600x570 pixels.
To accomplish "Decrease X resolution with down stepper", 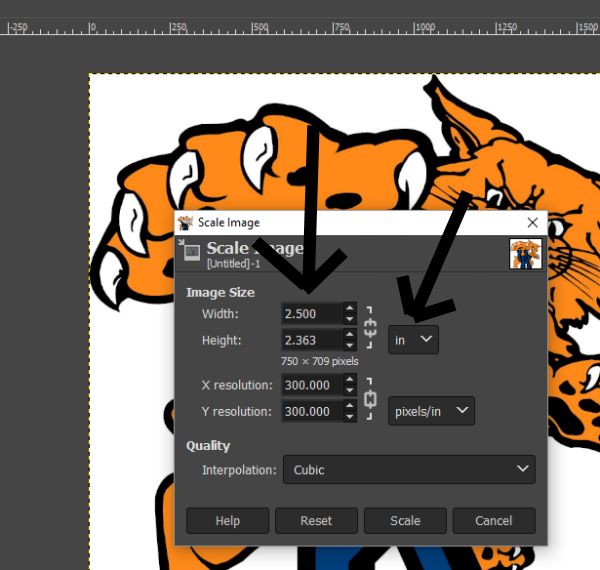I will pos(349,390).
